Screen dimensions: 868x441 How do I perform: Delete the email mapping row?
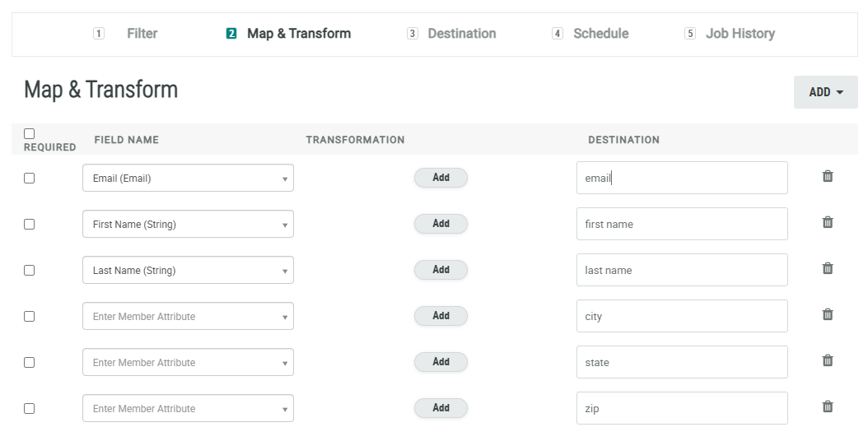[x=828, y=176]
